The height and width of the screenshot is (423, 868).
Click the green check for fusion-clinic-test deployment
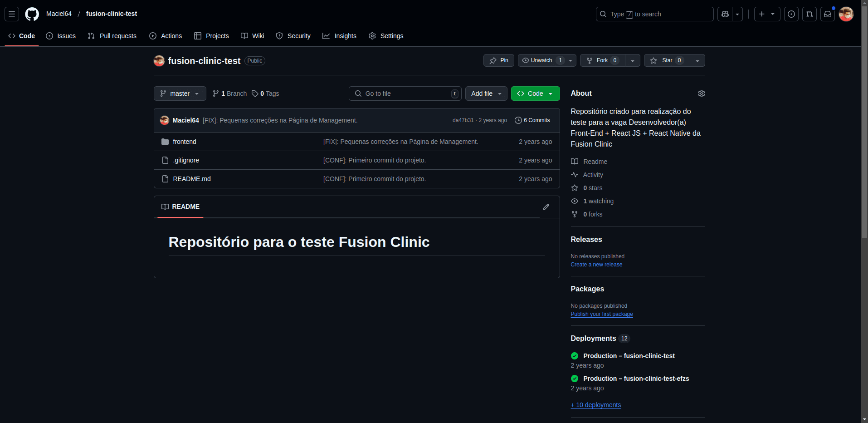pyautogui.click(x=575, y=356)
